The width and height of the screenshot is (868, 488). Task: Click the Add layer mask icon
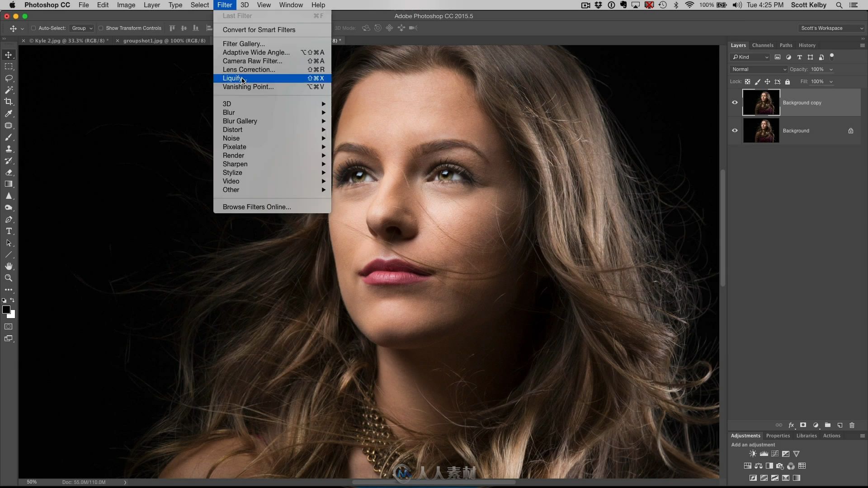[x=803, y=425]
